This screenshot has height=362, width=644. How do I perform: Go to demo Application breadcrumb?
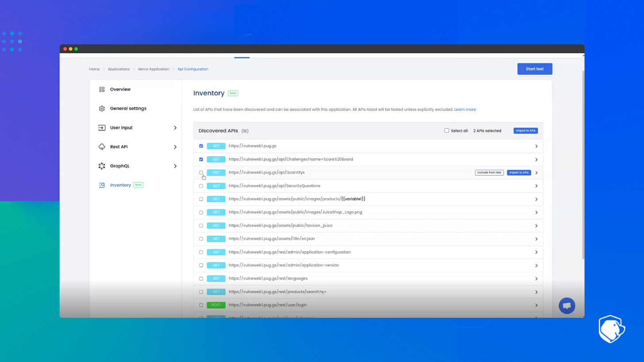click(153, 69)
